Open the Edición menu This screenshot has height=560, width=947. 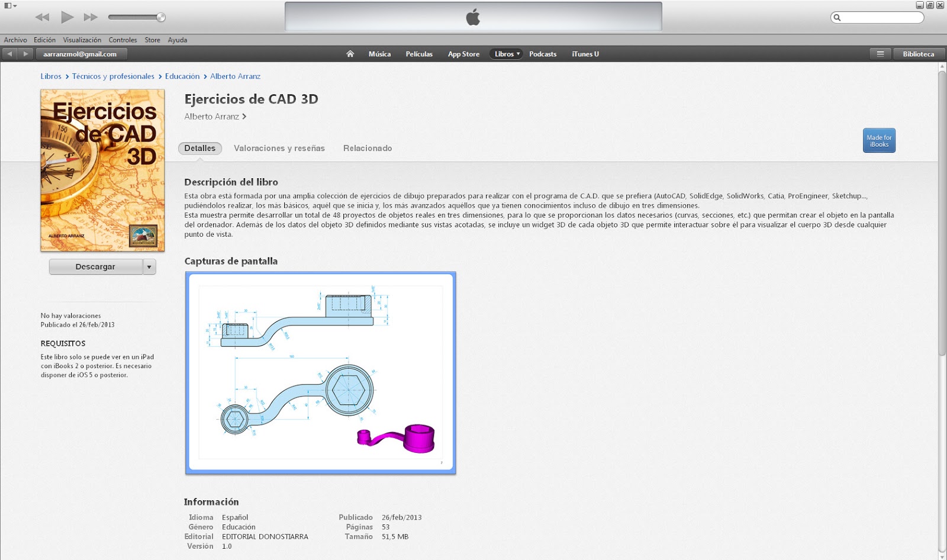[44, 40]
